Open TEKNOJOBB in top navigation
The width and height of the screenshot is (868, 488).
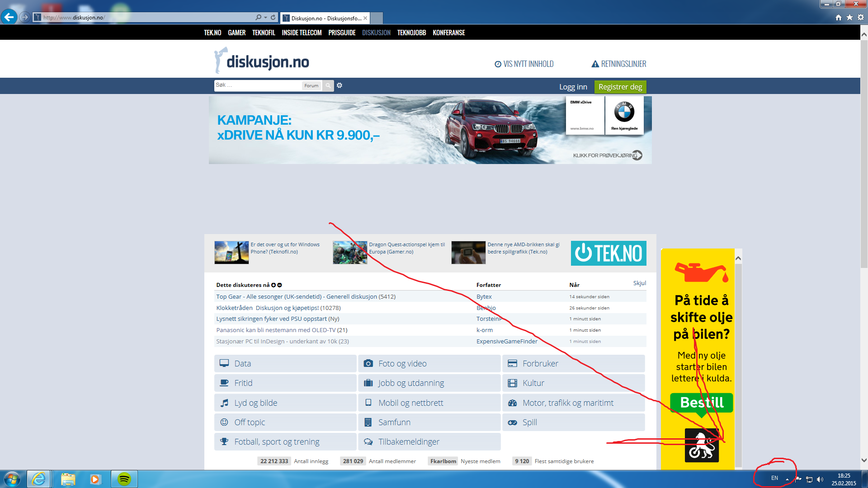(411, 33)
